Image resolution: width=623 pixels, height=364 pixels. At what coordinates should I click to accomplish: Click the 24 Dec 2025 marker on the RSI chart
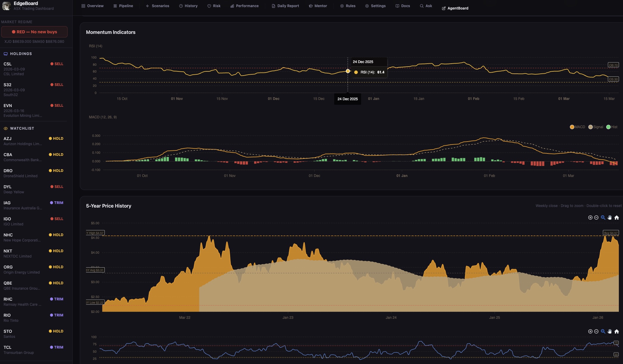(347, 71)
